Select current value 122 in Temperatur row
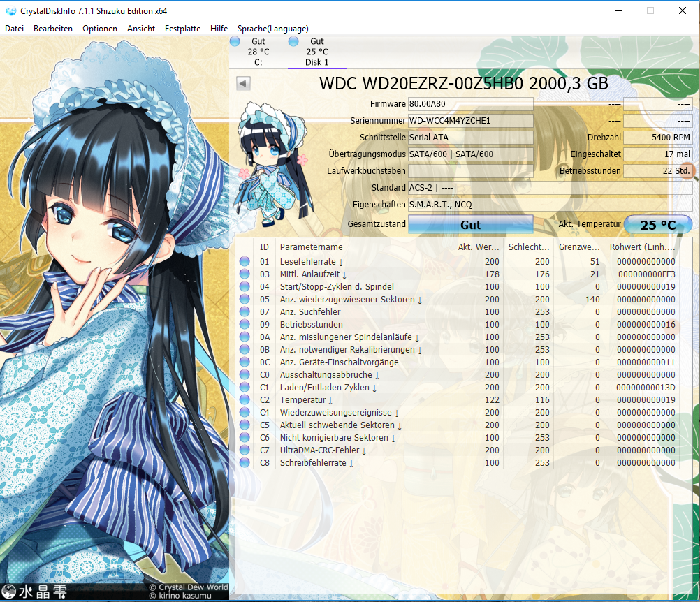The width and height of the screenshot is (700, 602). coord(492,400)
